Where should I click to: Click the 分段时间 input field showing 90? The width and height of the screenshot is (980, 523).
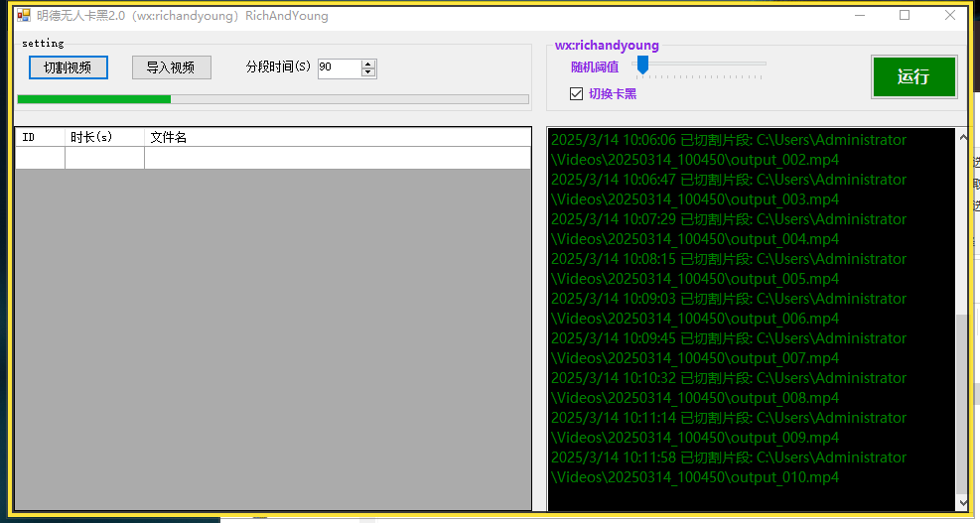tap(339, 67)
